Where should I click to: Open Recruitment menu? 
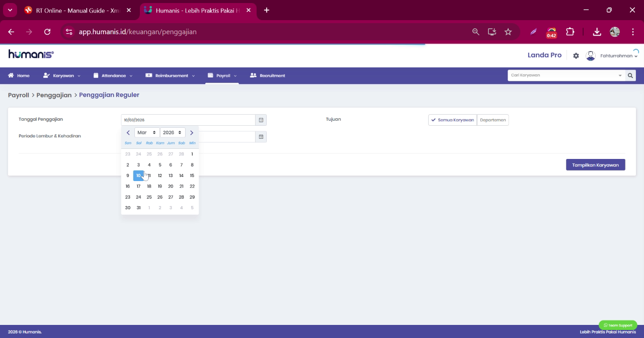click(x=268, y=75)
